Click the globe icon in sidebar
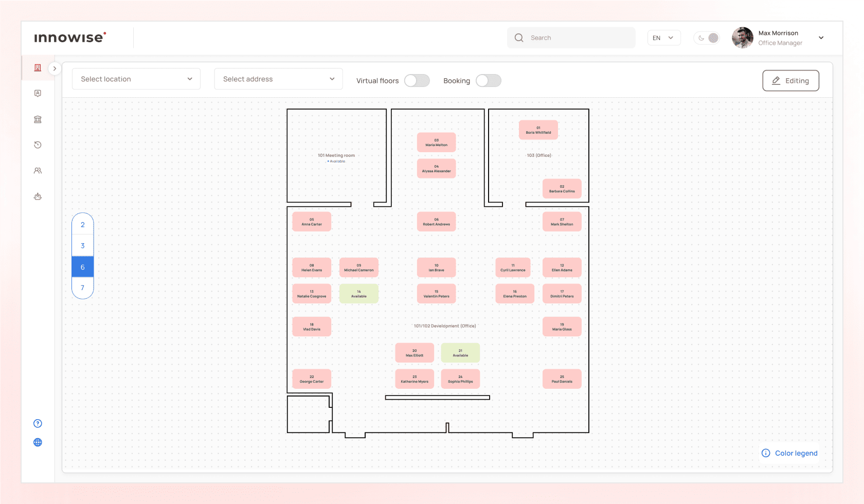 [38, 442]
